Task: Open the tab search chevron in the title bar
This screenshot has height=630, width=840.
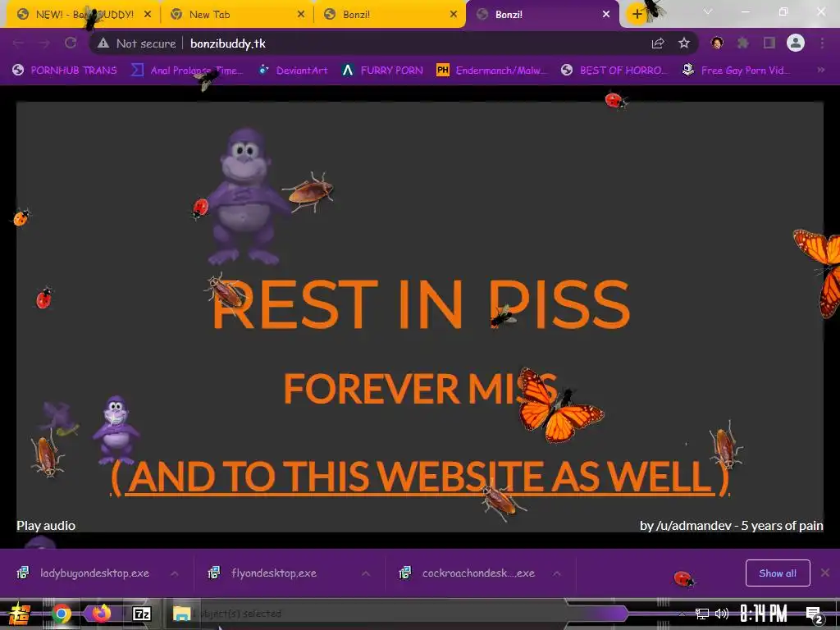Action: point(708,11)
